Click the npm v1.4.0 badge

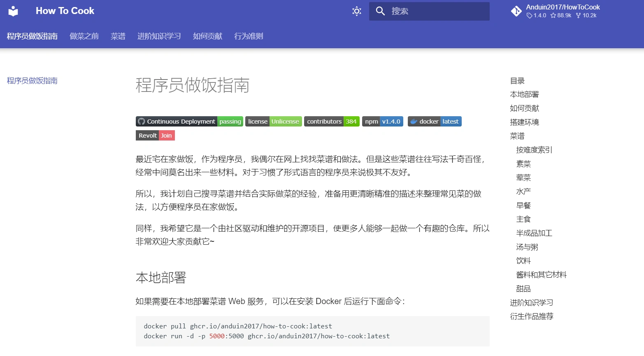(x=382, y=122)
